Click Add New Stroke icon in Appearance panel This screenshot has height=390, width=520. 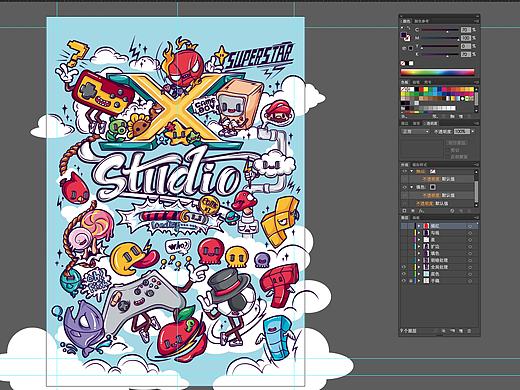[404, 211]
